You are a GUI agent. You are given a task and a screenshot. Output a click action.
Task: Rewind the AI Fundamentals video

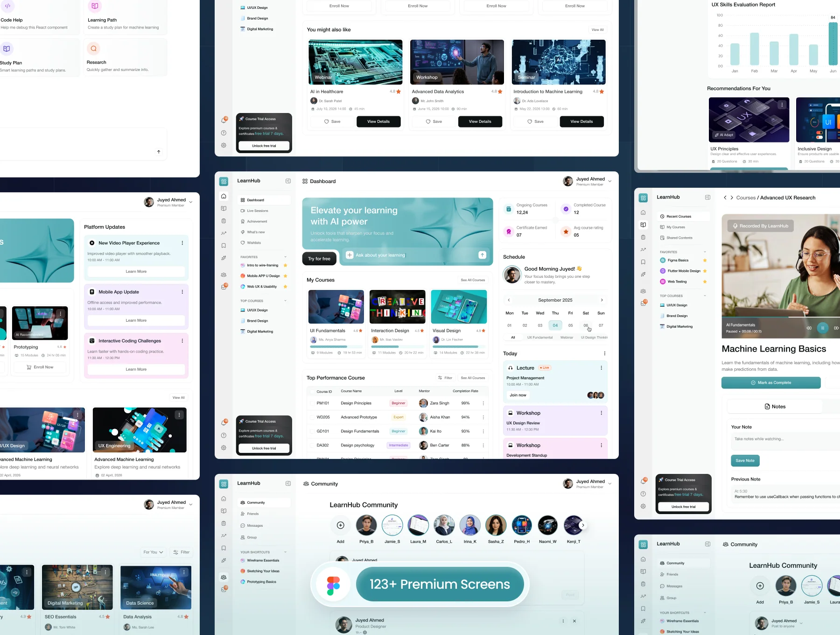coord(809,328)
